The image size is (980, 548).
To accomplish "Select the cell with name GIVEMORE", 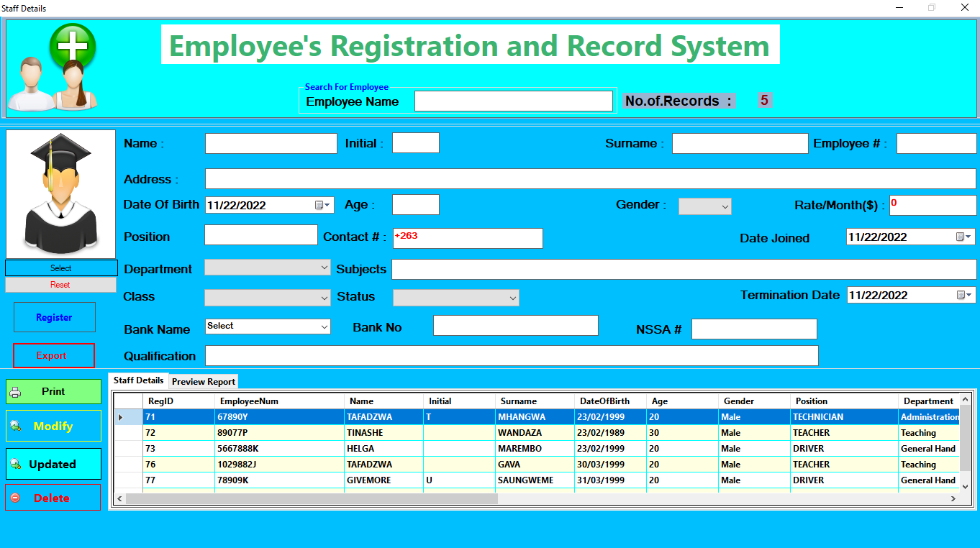I will (384, 480).
